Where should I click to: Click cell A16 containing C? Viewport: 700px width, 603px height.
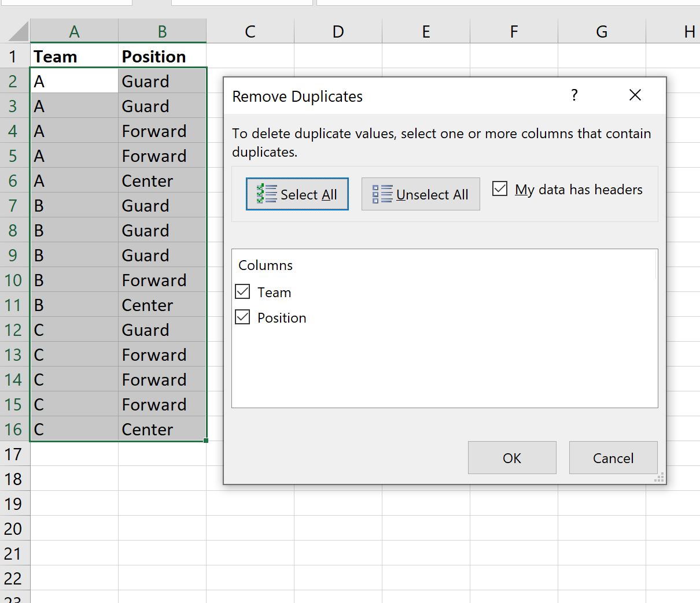[74, 429]
